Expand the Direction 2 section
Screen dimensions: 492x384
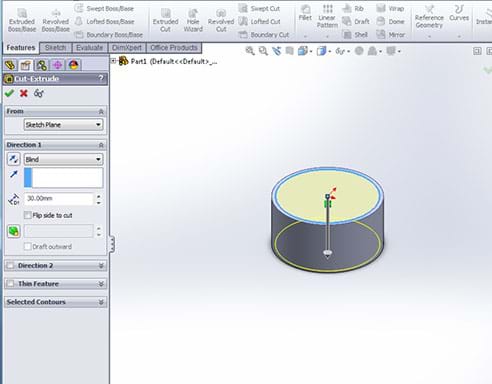coord(101,266)
